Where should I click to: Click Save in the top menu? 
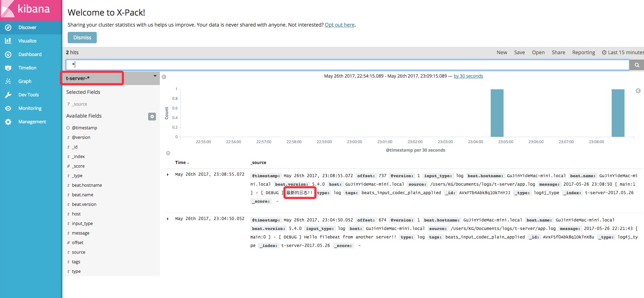click(x=519, y=52)
